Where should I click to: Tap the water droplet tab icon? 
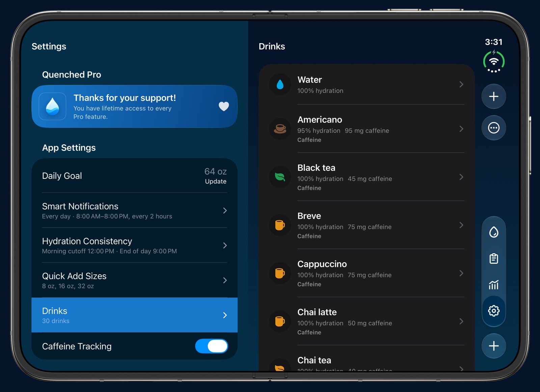coord(493,232)
